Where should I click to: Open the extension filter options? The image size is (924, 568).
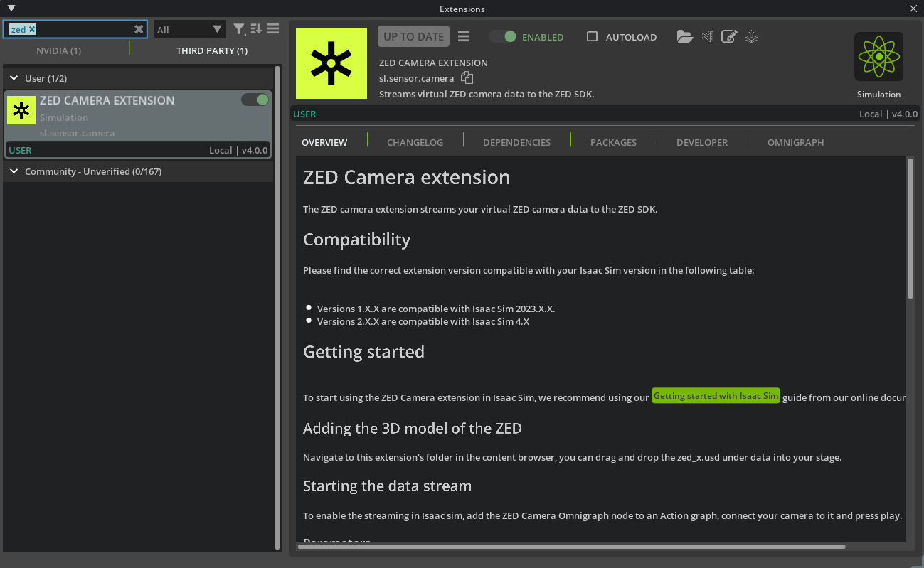239,29
